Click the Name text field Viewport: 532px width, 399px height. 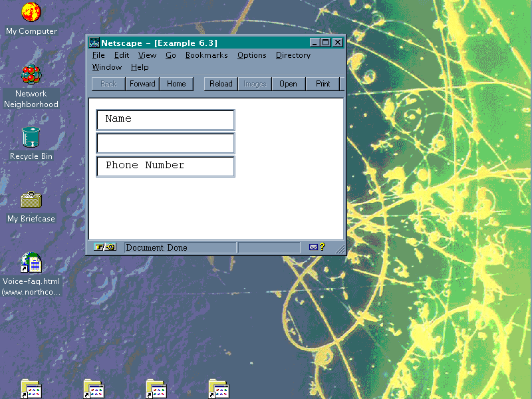(166, 120)
